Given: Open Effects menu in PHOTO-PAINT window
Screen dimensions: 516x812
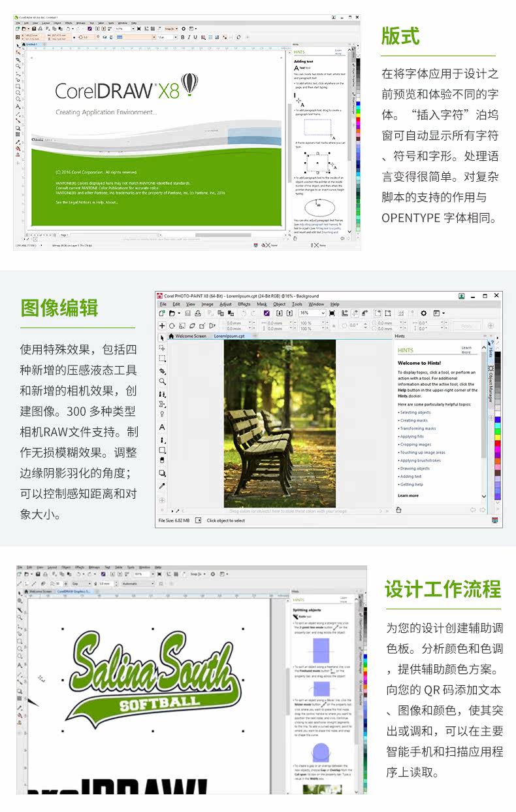Looking at the screenshot, I should click(x=244, y=304).
